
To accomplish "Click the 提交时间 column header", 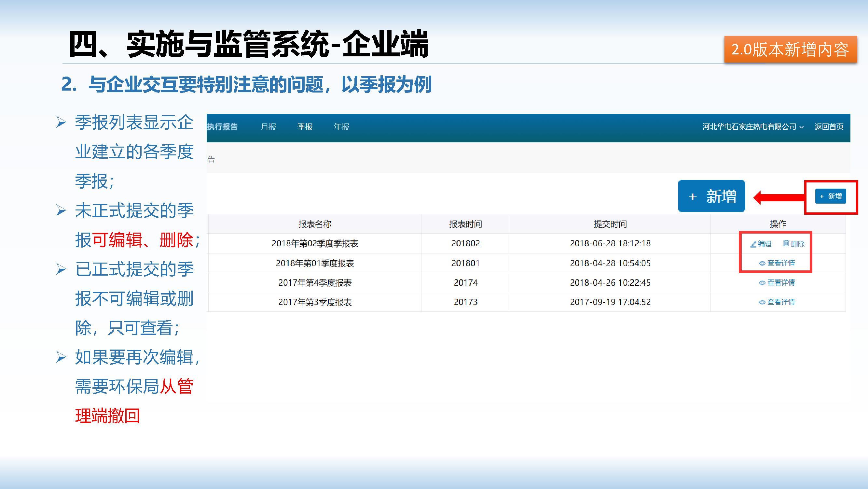I will click(x=610, y=224).
